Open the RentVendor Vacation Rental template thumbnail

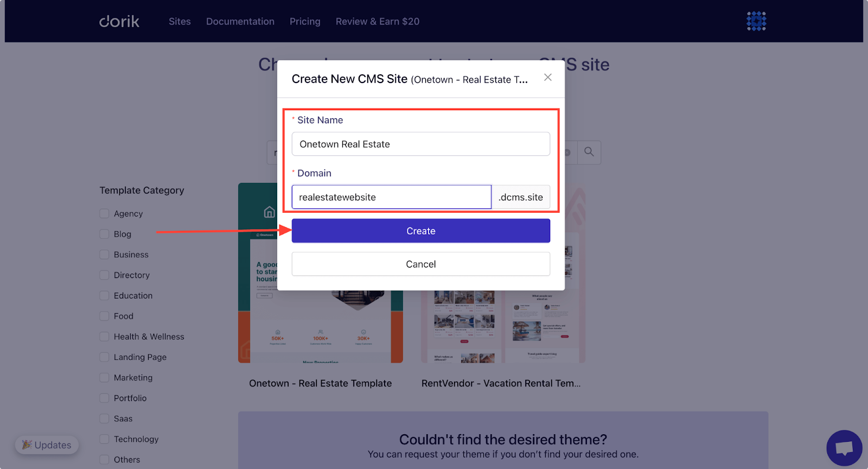[x=503, y=326]
